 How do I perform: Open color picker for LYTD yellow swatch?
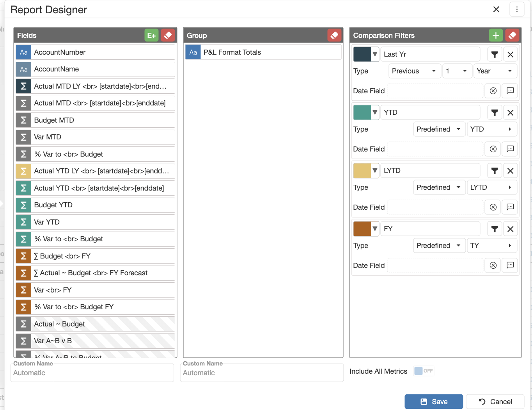(366, 171)
